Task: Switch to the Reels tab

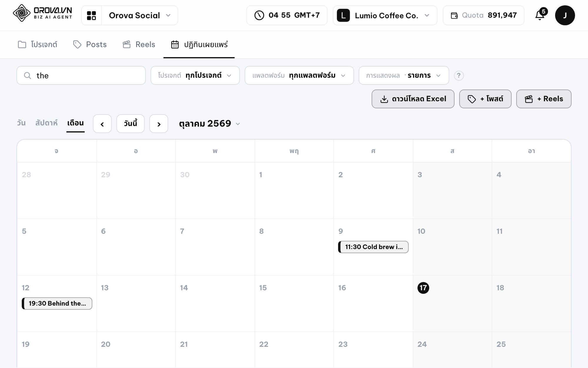Action: 139,44
